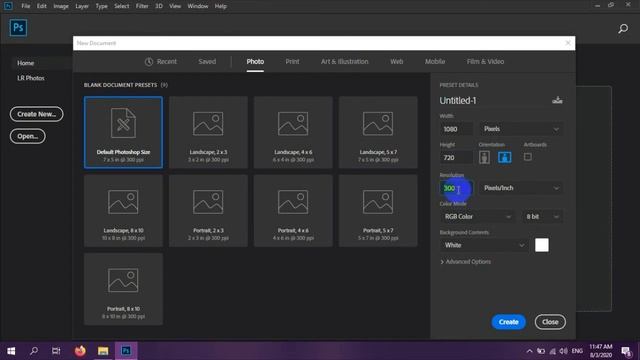Switch to the Web tab
This screenshot has height=360, width=640.
point(396,62)
